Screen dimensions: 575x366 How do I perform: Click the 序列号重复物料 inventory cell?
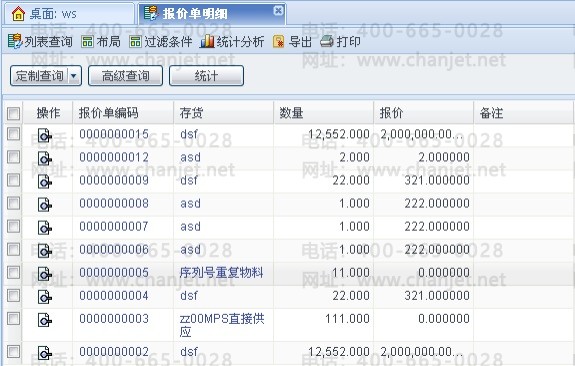(x=221, y=272)
